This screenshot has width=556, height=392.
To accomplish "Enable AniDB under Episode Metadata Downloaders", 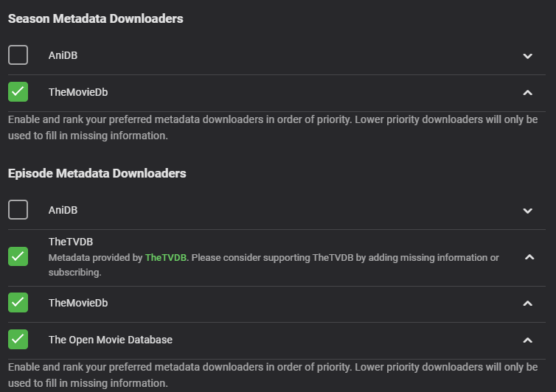I will point(18,210).
